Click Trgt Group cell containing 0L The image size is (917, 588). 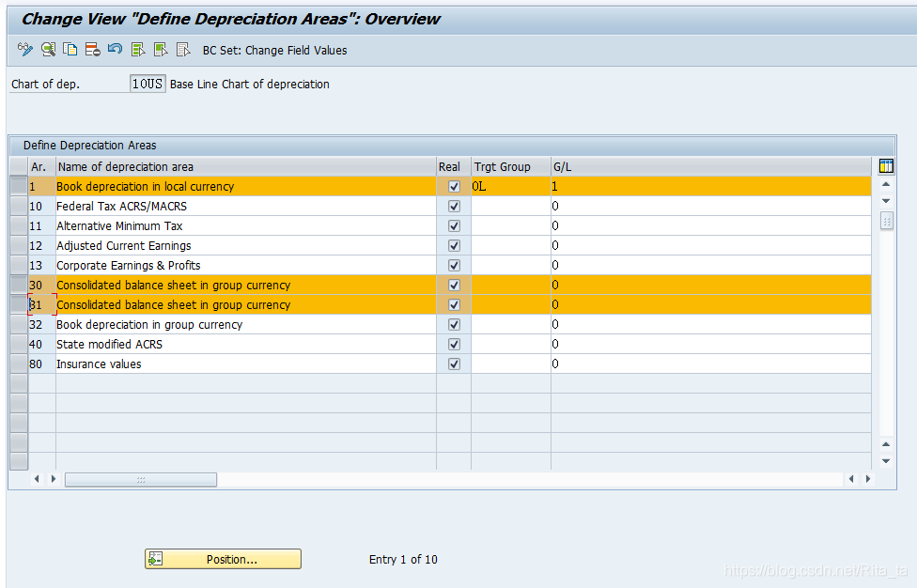[x=511, y=187]
